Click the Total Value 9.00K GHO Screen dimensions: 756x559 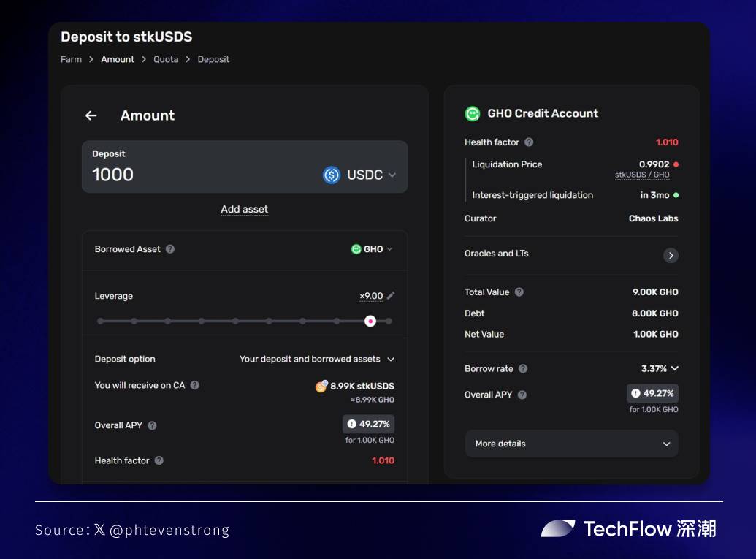coord(655,292)
